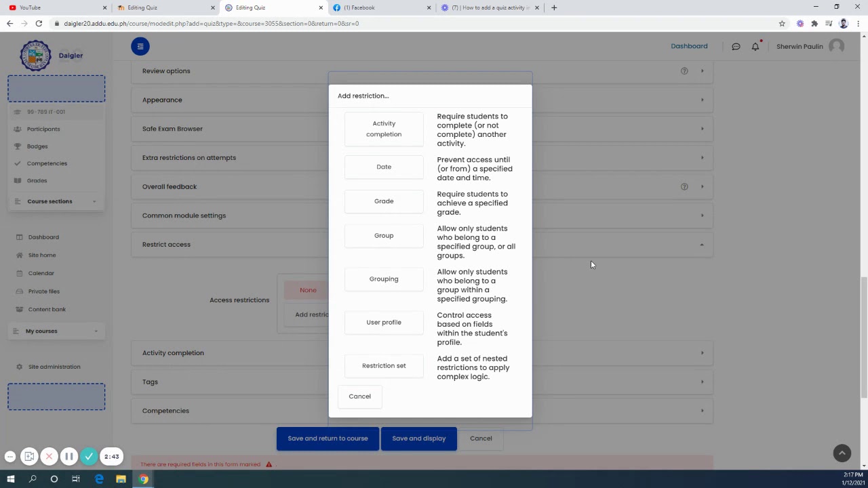Image resolution: width=868 pixels, height=488 pixels.
Task: Open Dashboard link in top header
Action: [x=689, y=46]
